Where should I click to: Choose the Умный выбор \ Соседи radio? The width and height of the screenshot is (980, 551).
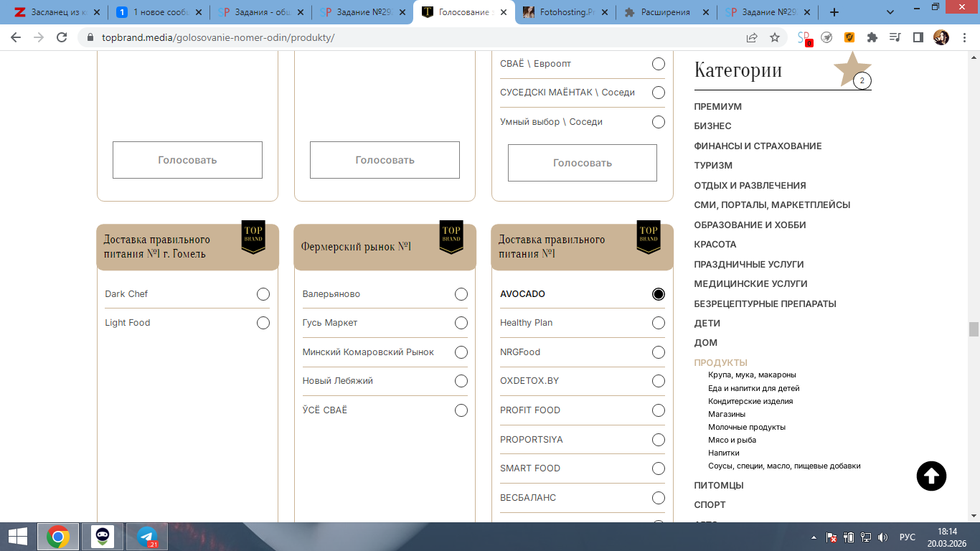point(659,122)
